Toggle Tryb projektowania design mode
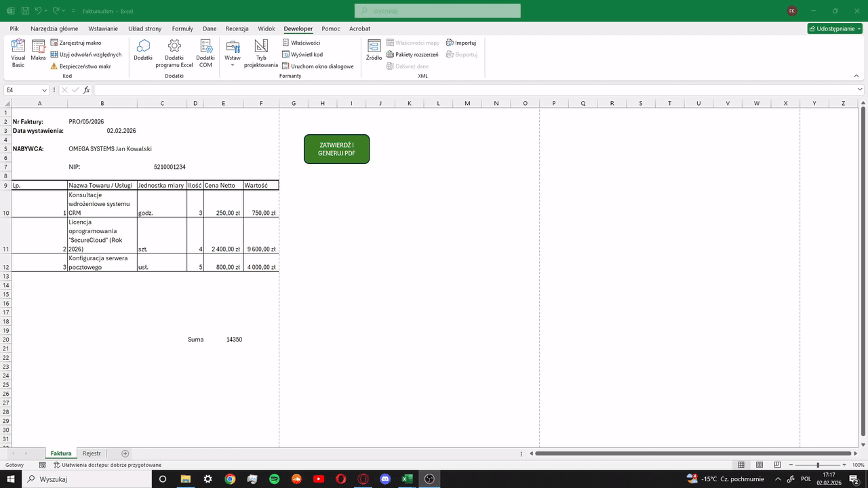 tap(261, 53)
